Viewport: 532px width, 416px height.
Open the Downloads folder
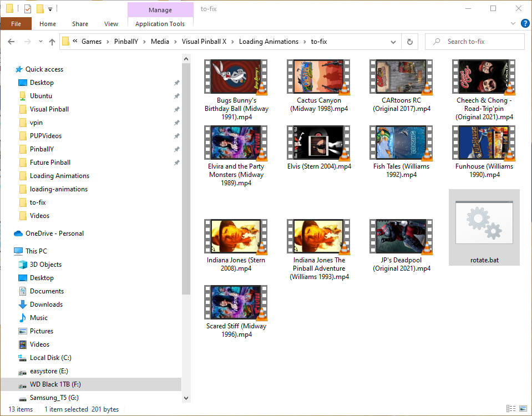tap(46, 305)
